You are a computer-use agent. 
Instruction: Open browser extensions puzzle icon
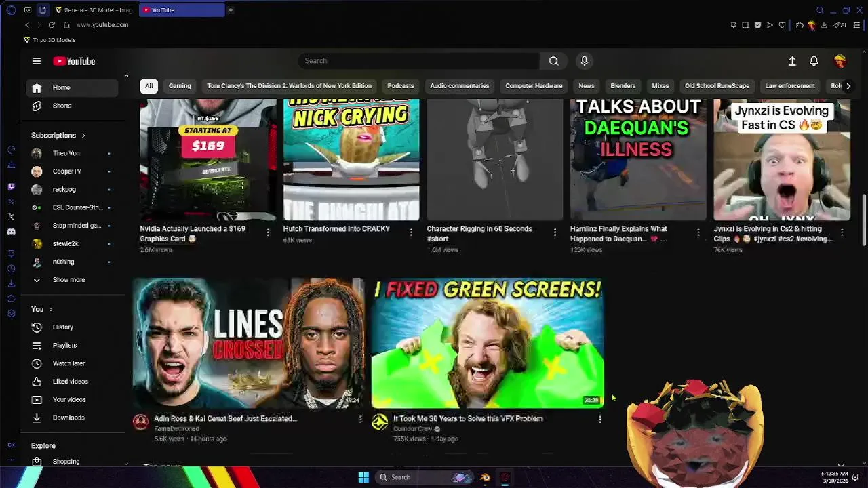[800, 25]
